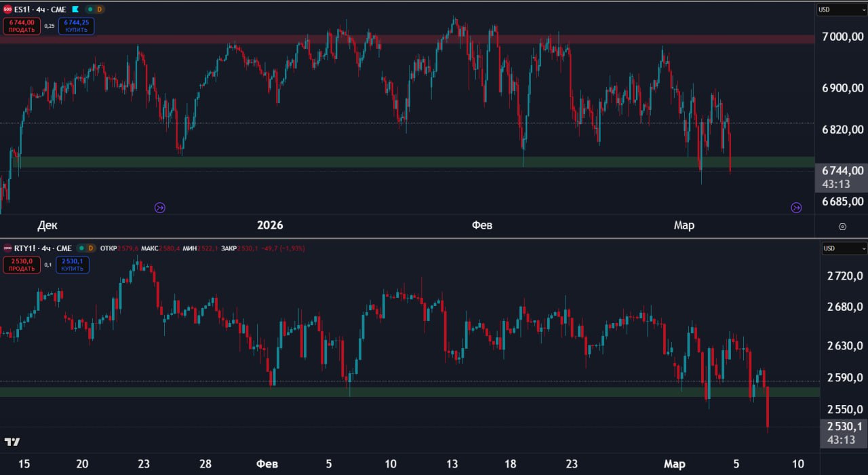Screen dimensions: 868x475
Task: Click the TradingView logo in bottom chart
Action: (x=12, y=442)
